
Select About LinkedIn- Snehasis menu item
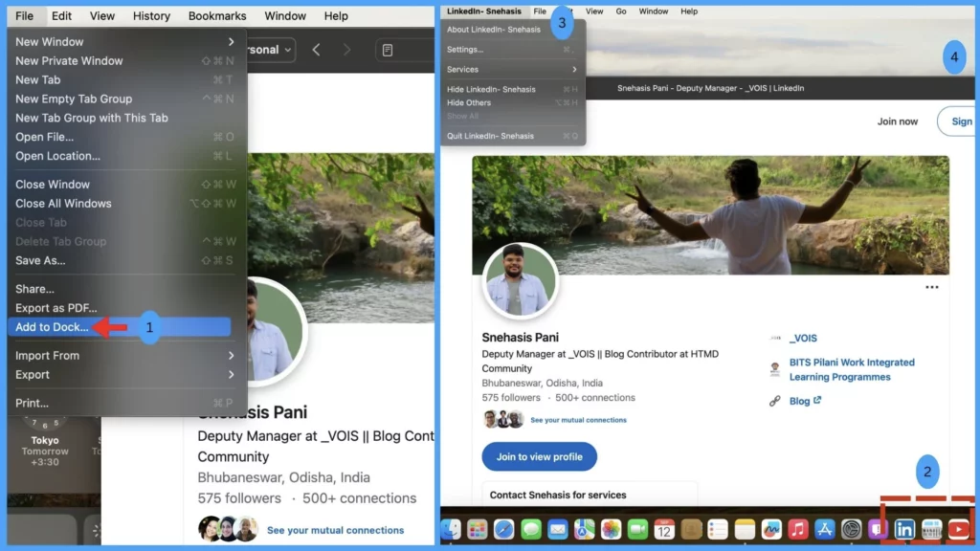(x=512, y=30)
